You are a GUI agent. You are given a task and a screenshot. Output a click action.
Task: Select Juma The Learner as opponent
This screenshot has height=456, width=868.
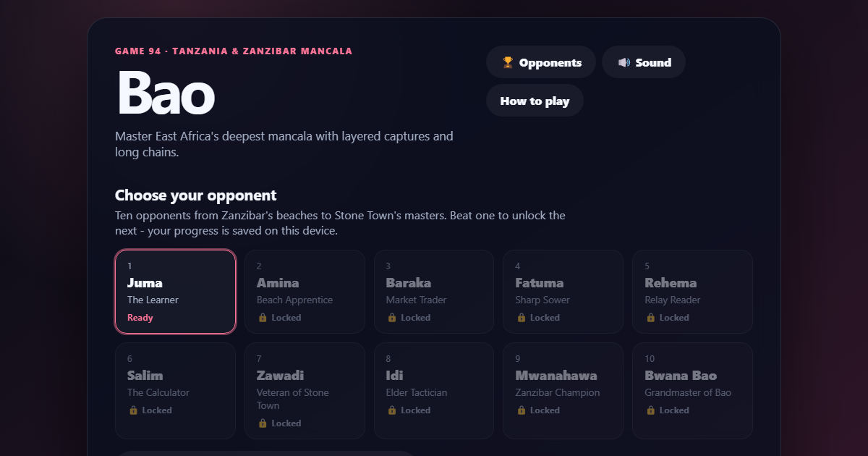pyautogui.click(x=176, y=292)
